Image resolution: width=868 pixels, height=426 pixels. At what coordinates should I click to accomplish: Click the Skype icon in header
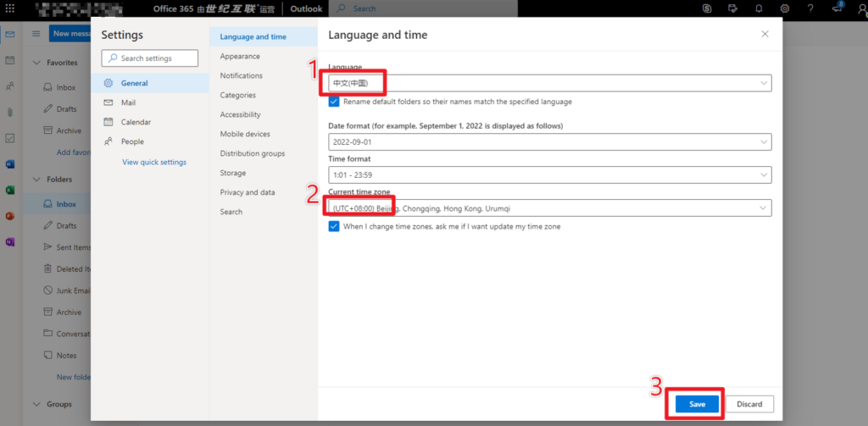pos(707,8)
